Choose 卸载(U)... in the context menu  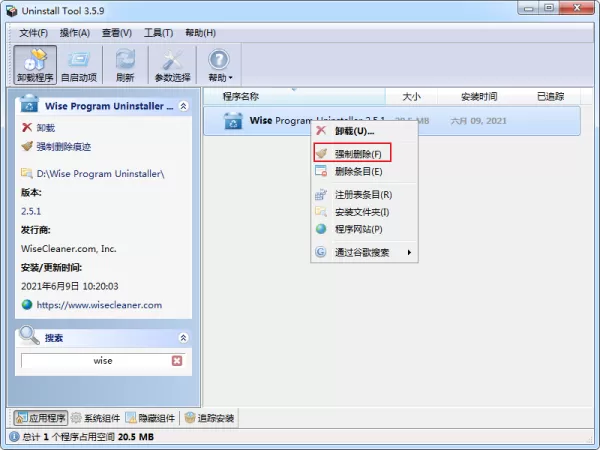pyautogui.click(x=364, y=131)
